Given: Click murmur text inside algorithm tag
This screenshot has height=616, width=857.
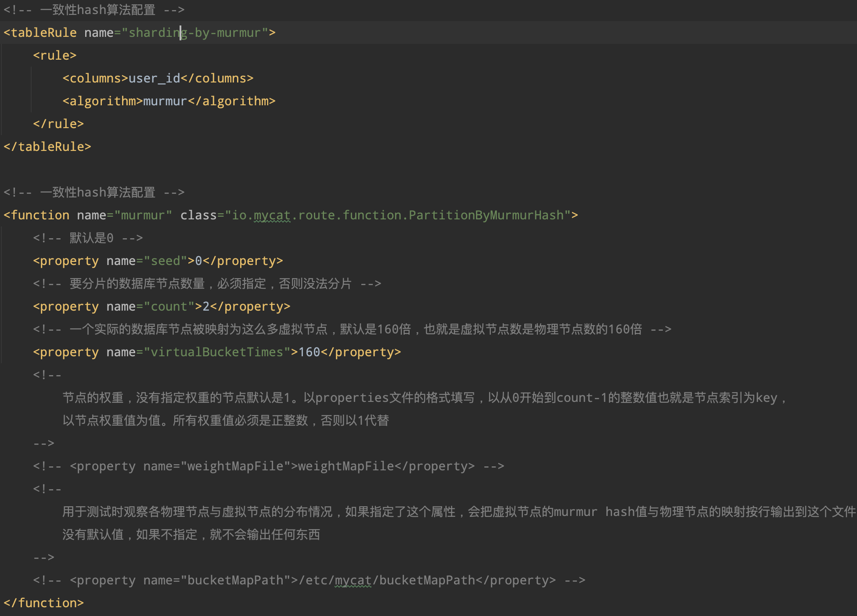Looking at the screenshot, I should [x=165, y=101].
